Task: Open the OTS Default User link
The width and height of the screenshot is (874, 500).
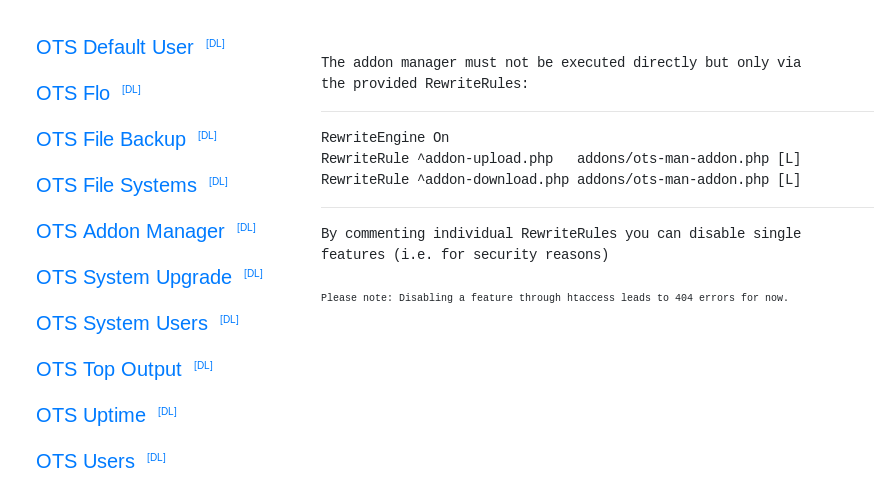Action: 114,47
